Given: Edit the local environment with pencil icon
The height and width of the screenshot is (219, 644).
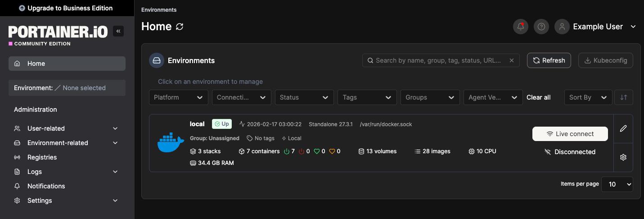Looking at the screenshot, I should click(623, 128).
